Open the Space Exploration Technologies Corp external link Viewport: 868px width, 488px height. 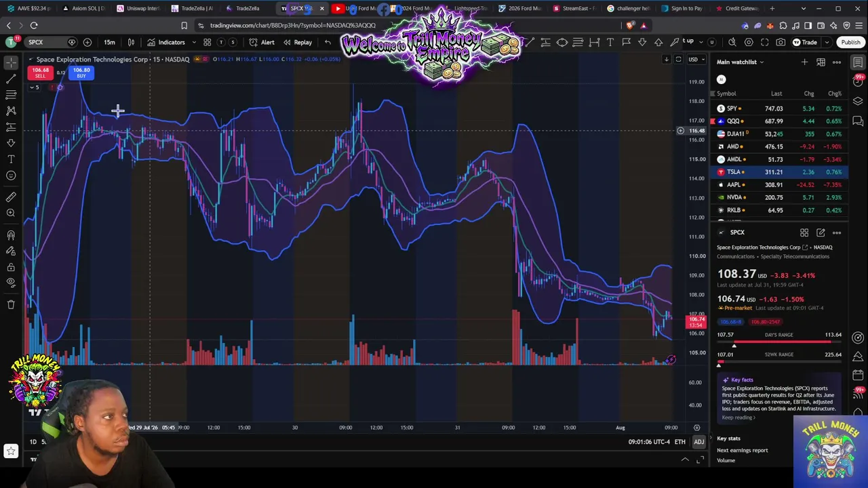805,247
